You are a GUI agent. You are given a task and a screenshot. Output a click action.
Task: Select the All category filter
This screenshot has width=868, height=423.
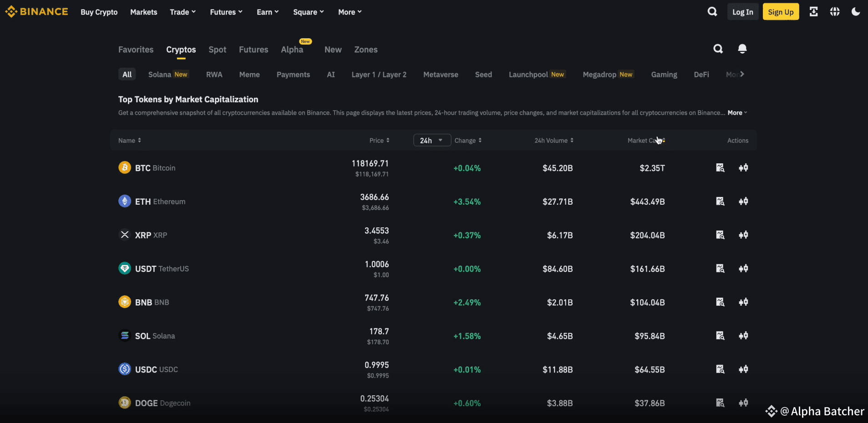tap(127, 75)
